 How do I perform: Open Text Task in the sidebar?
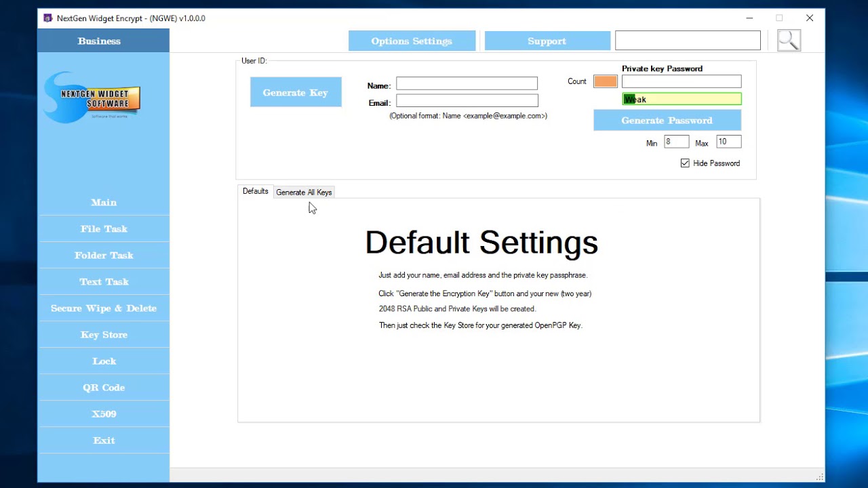click(104, 281)
